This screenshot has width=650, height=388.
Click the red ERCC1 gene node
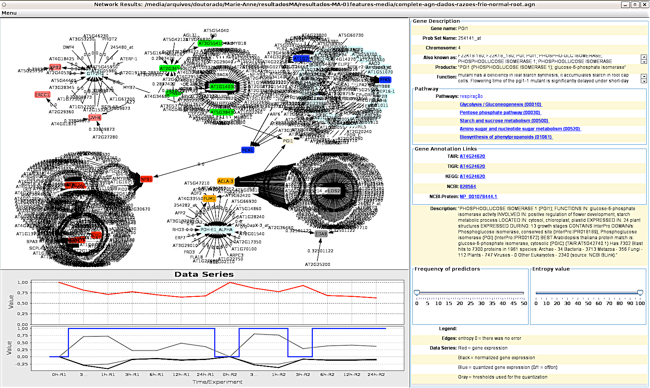[x=42, y=95]
